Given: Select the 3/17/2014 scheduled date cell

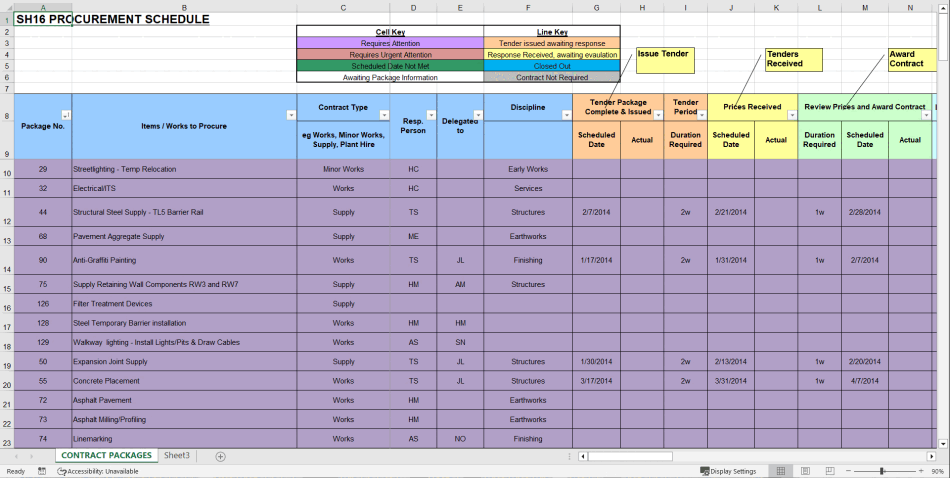Looking at the screenshot, I should tap(596, 381).
